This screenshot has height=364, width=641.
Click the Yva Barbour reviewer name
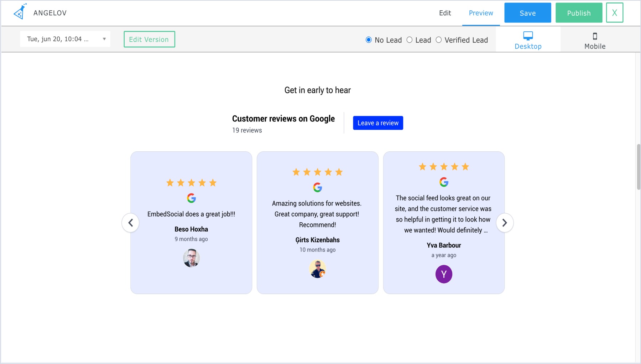tap(444, 245)
